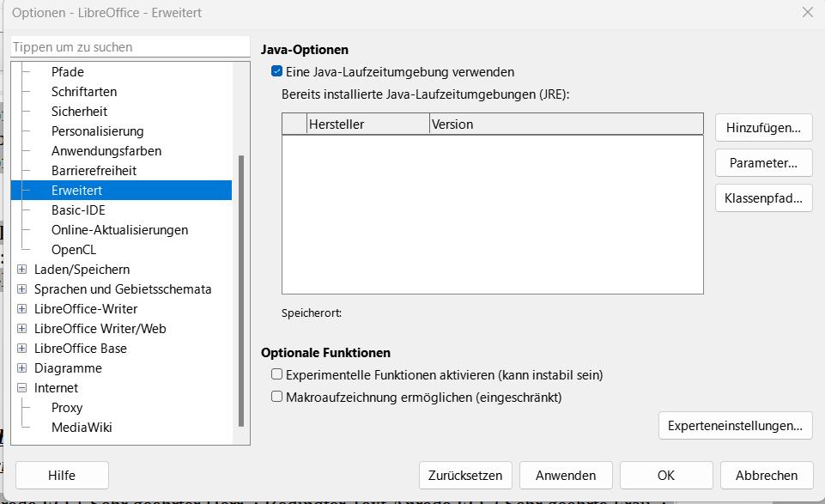Screen dimensions: 825x504
Task: Focus the 'Tippen um zu suchen' search field
Action: pyautogui.click(x=130, y=47)
